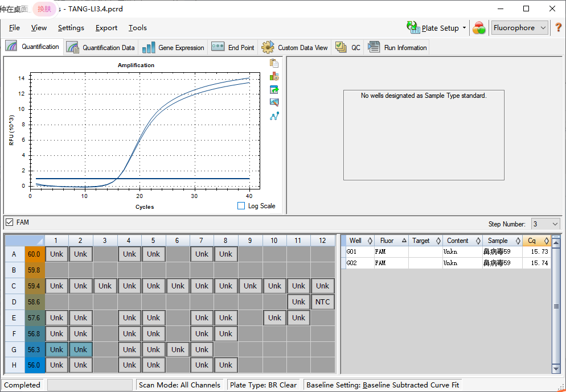Click the Gene Expression bar chart icon

coord(149,47)
